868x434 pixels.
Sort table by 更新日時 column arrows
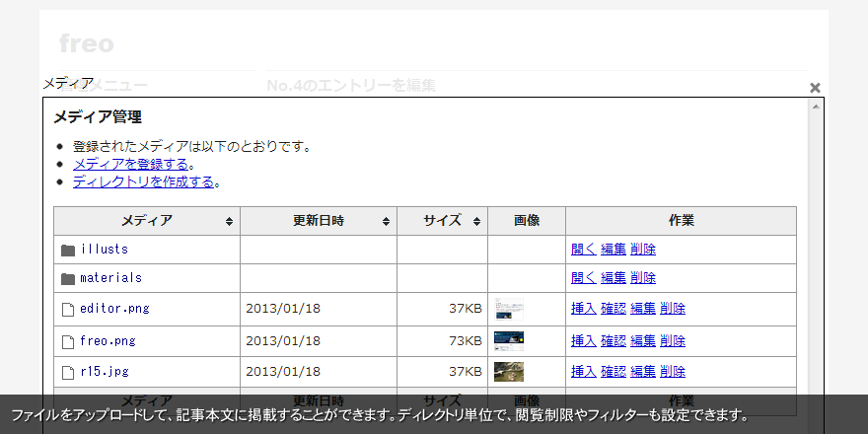tap(386, 221)
